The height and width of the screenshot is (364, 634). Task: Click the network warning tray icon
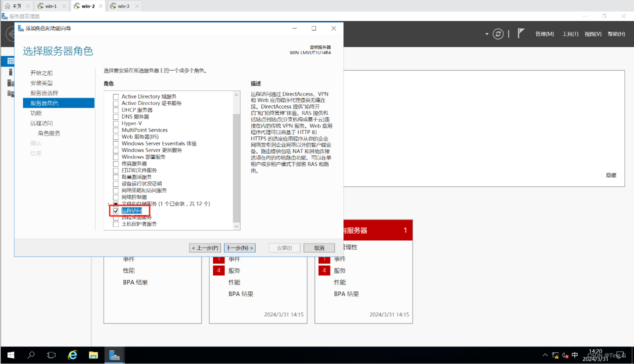coord(555,355)
